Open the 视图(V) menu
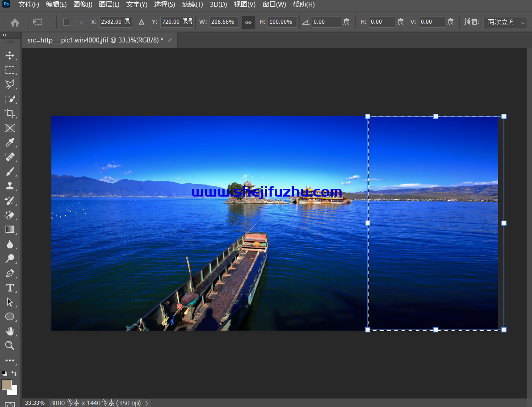This screenshot has width=532, height=407. coord(245,4)
